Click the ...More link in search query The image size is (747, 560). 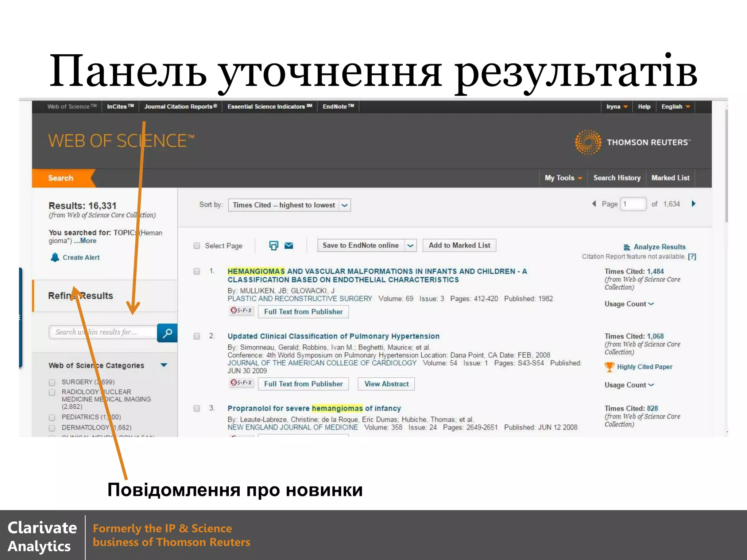[x=85, y=241]
